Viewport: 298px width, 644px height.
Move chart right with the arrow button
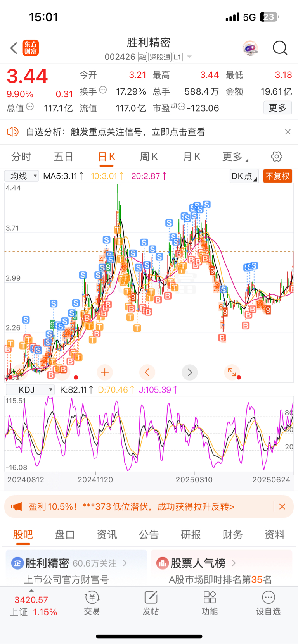tap(190, 373)
